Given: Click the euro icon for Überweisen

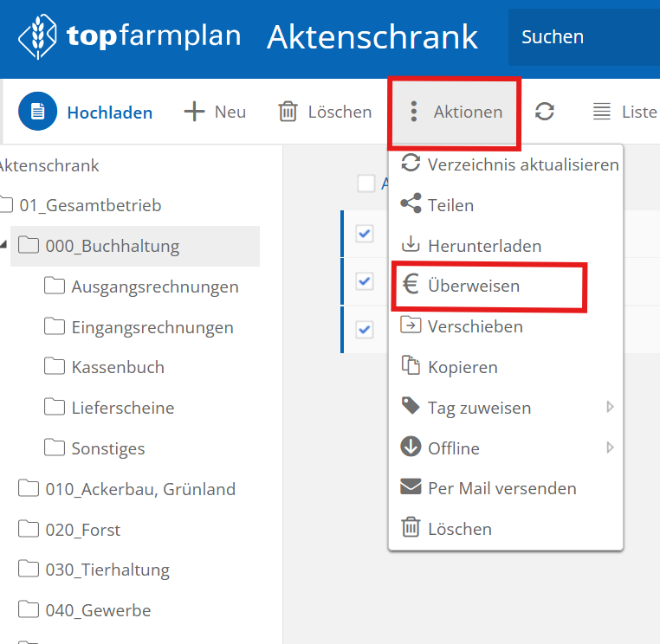Looking at the screenshot, I should click(411, 286).
